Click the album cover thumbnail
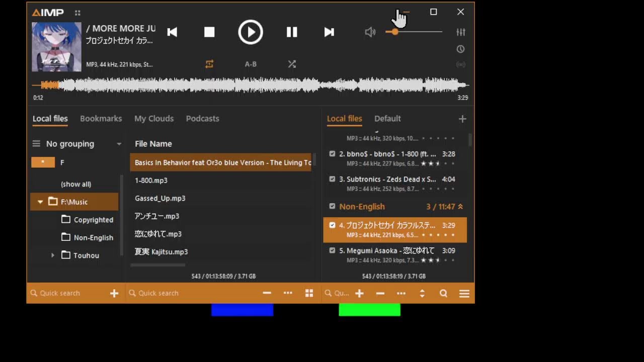 tap(56, 47)
